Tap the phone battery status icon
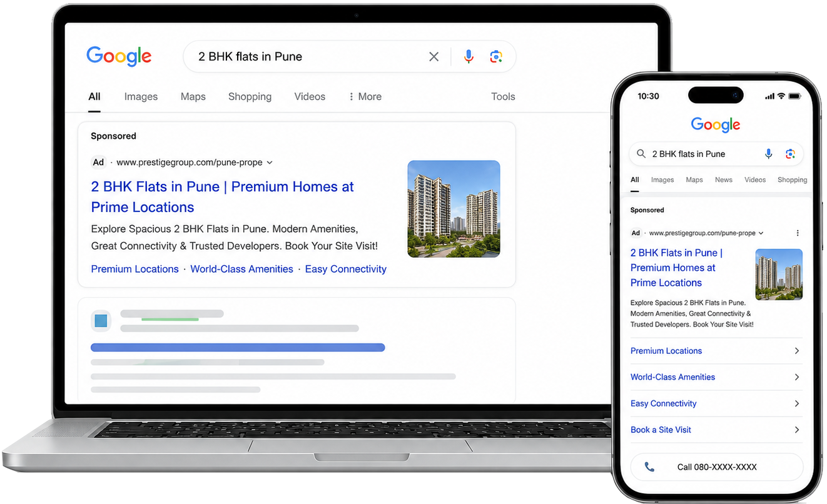The width and height of the screenshot is (827, 504). [794, 96]
